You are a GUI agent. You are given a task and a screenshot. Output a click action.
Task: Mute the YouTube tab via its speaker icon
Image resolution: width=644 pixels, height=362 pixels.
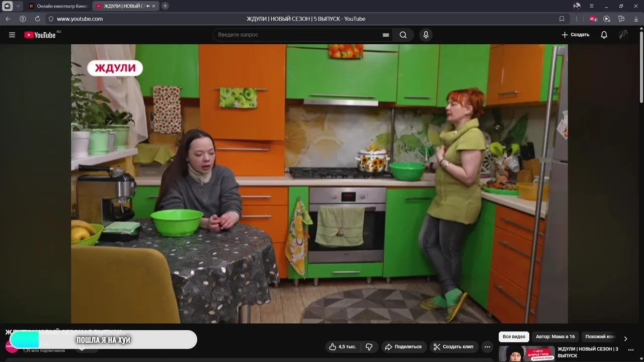tap(148, 6)
